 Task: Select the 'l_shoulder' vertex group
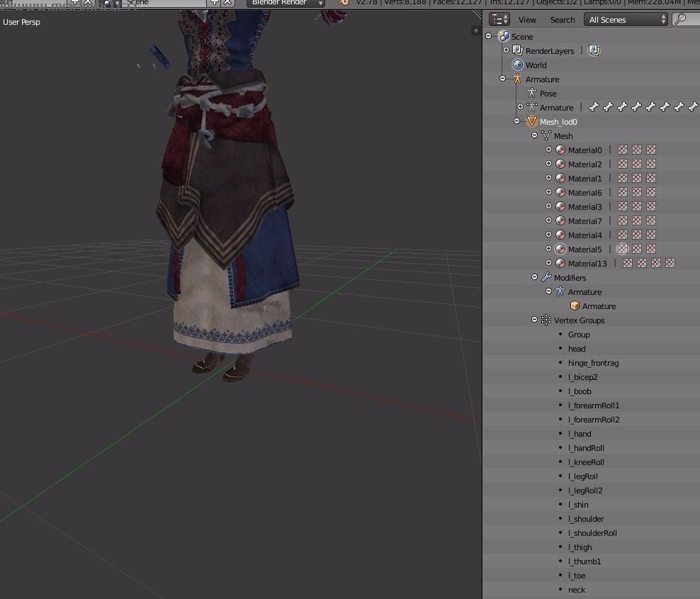tap(586, 519)
